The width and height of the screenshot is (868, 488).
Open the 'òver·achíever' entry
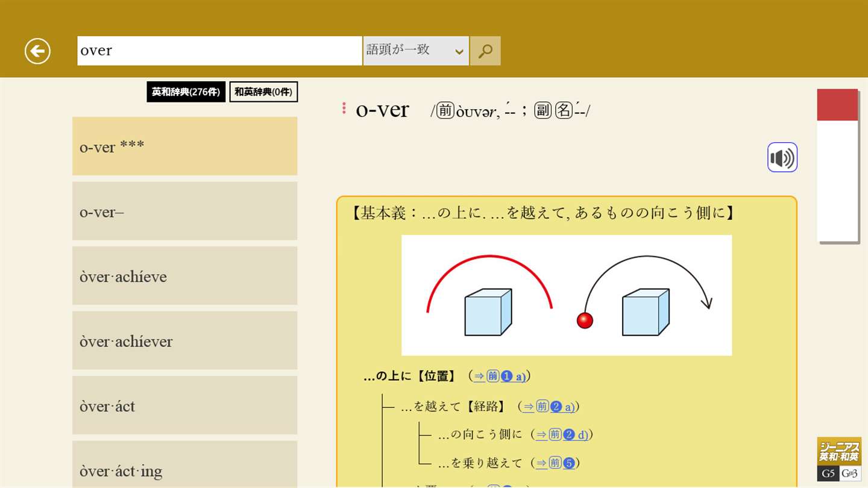[184, 340]
